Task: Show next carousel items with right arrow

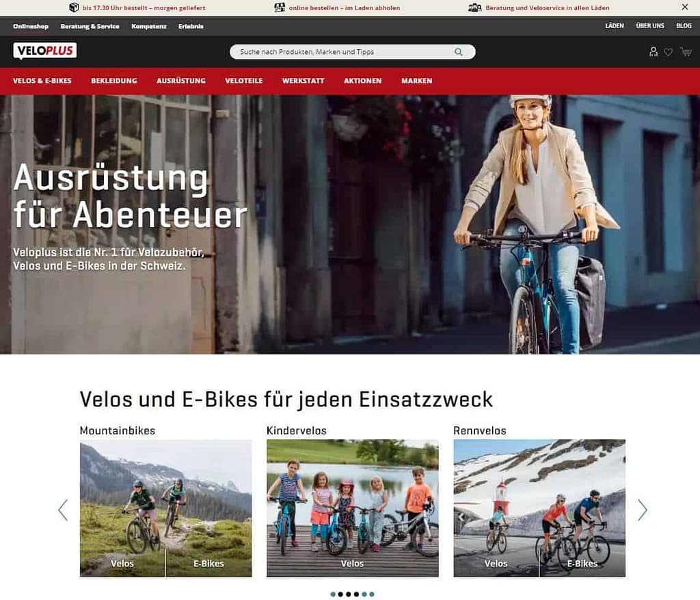Action: point(642,510)
